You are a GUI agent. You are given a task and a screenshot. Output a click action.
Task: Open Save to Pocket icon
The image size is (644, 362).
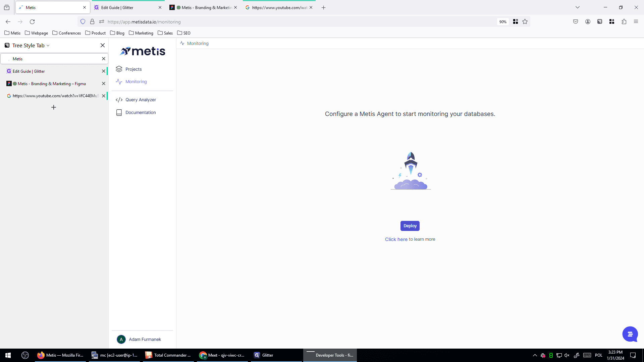coord(576,22)
